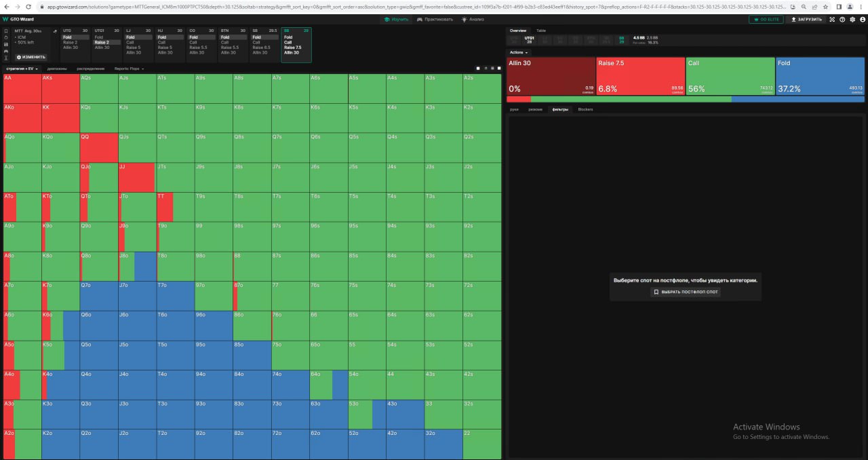Image resolution: width=868 pixels, height=460 pixels.
Task: Click the ВЫБРАТЬ ПОСТФЛОП СПОТ button
Action: click(685, 292)
